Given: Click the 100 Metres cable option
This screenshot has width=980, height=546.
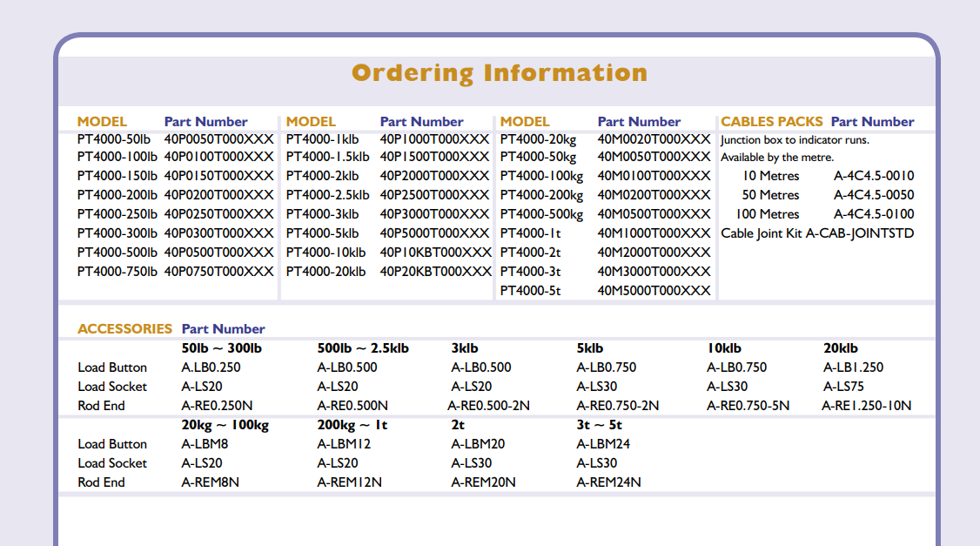Looking at the screenshot, I should click(x=767, y=214).
